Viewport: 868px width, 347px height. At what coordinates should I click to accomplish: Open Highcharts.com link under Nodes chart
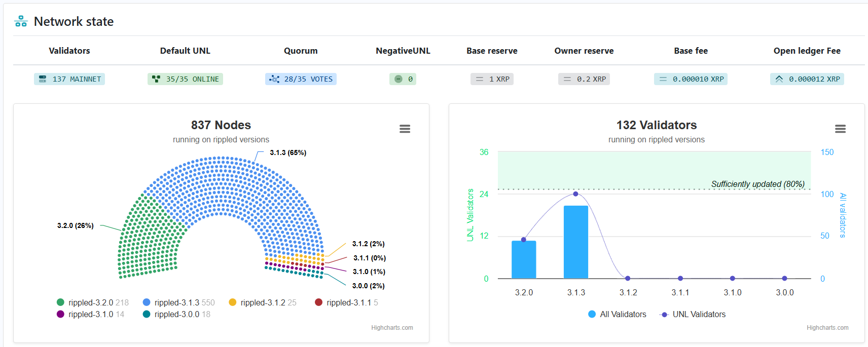[x=392, y=328]
